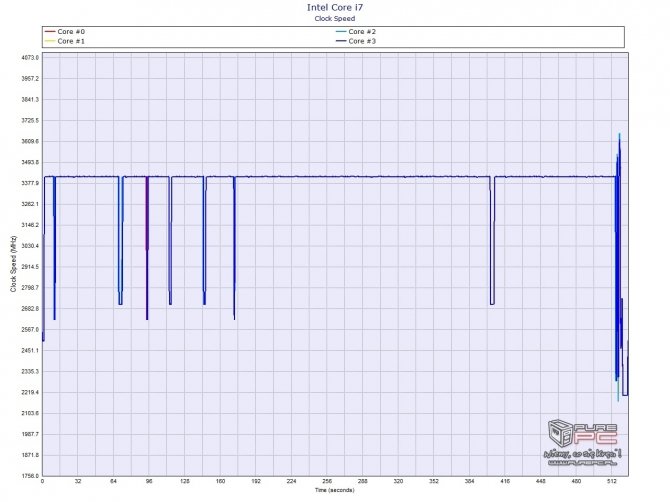
Task: Click the 2335.3 y-axis value
Action: (30, 372)
